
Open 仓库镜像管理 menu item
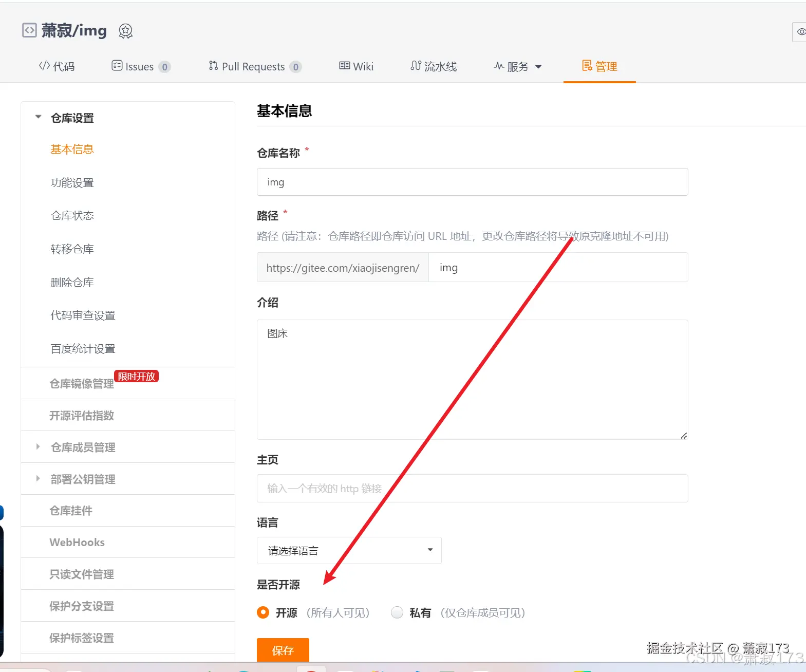[x=82, y=384]
